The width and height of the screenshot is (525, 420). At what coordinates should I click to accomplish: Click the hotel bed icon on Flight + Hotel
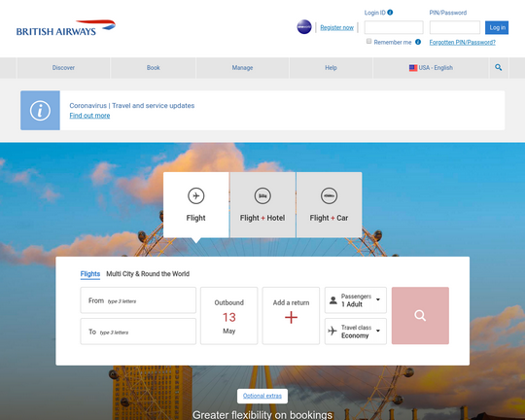pyautogui.click(x=262, y=195)
